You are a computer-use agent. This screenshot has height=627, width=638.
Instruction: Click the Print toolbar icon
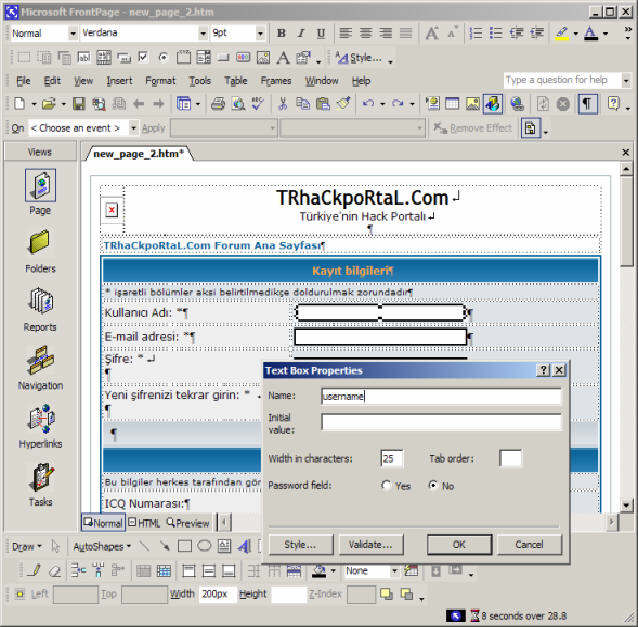coord(218,103)
